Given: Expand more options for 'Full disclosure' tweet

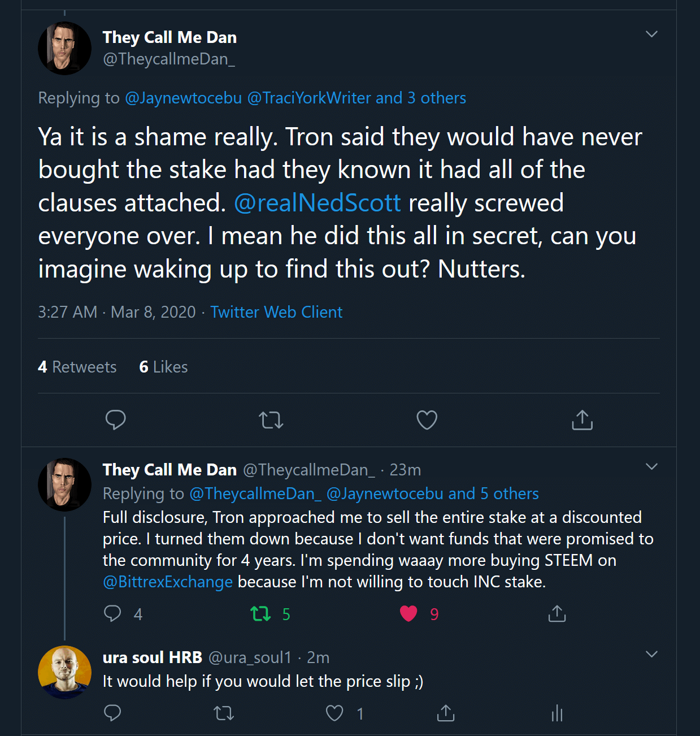Looking at the screenshot, I should (651, 467).
